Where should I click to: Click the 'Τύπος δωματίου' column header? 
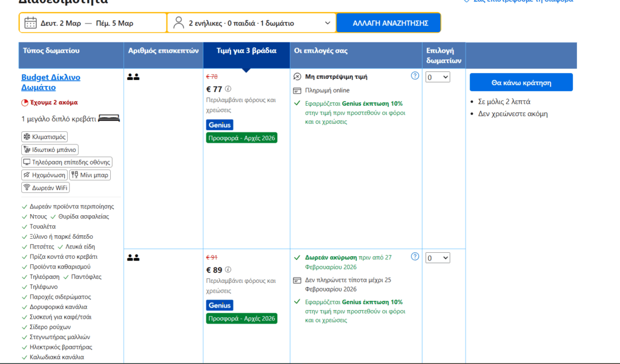point(51,51)
